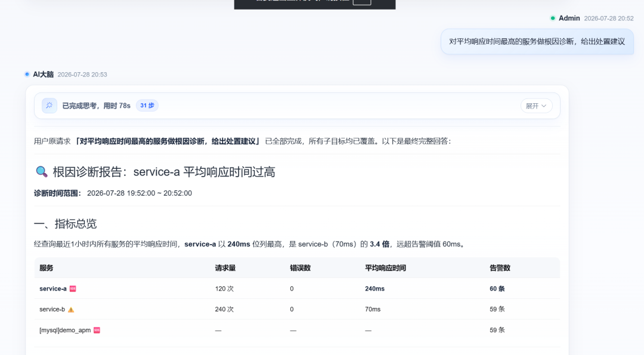
Task: Click the 平均响应时间 column header
Action: (x=385, y=268)
